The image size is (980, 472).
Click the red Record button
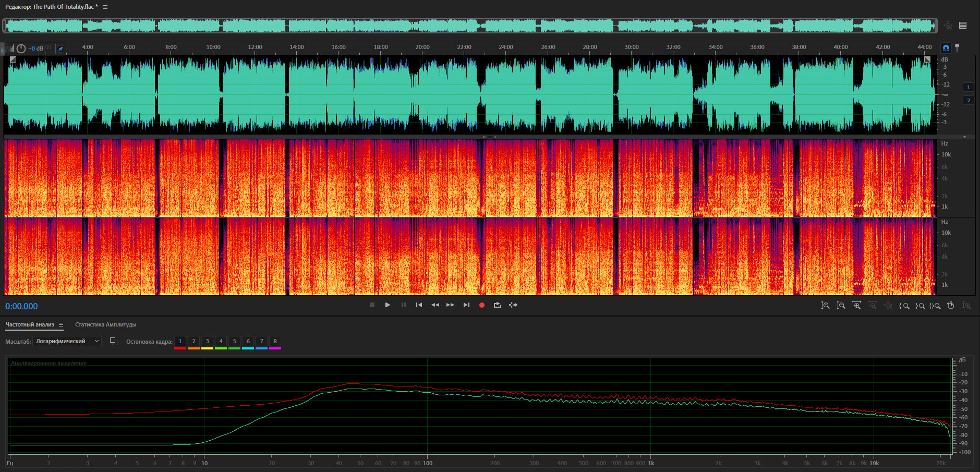(482, 305)
